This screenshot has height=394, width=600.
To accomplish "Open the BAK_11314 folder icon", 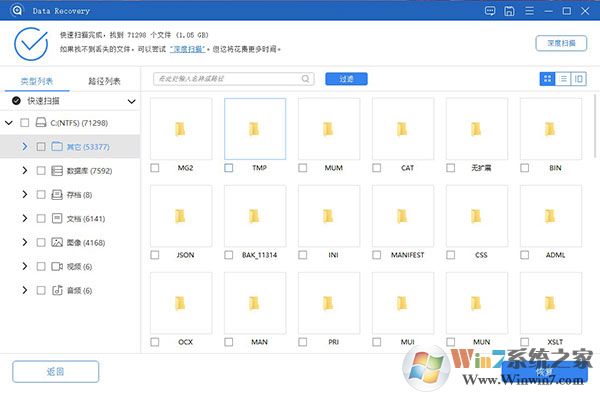I will point(254,216).
